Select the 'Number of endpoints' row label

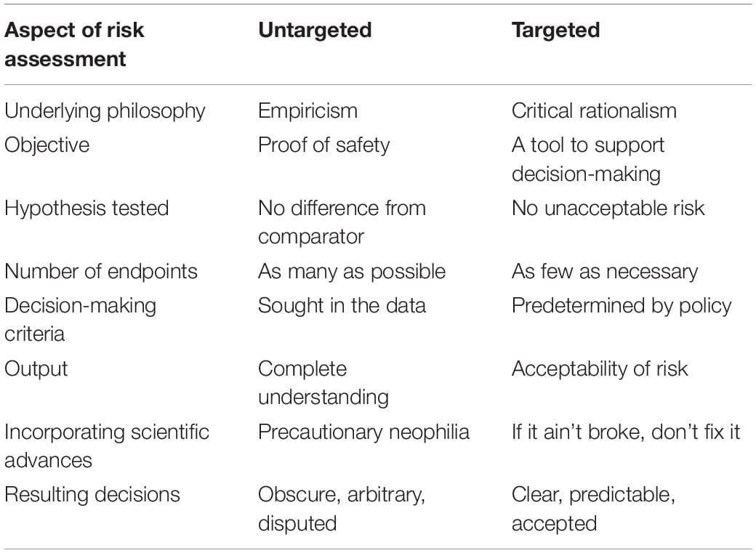click(100, 271)
